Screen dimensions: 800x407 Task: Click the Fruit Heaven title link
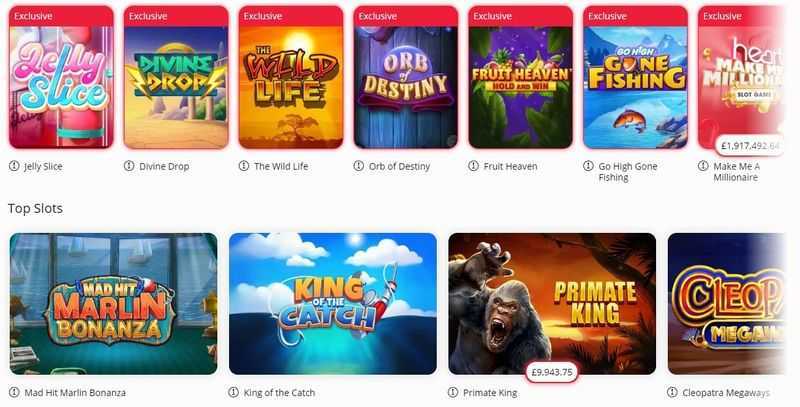510,166
